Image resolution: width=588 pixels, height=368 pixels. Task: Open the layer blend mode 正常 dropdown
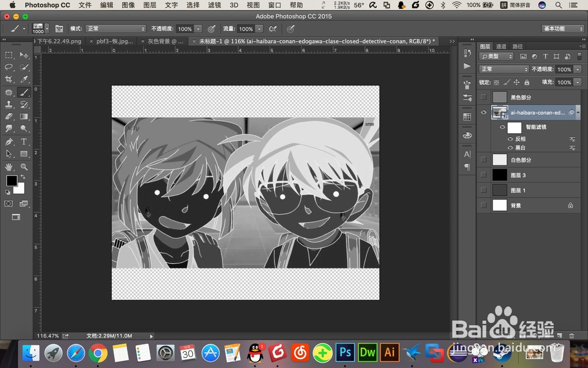point(504,69)
